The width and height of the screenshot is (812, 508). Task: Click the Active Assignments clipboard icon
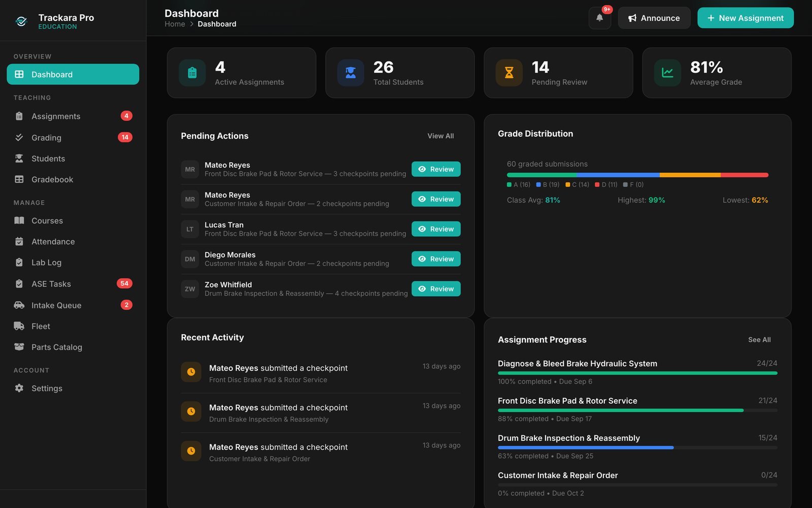click(192, 73)
